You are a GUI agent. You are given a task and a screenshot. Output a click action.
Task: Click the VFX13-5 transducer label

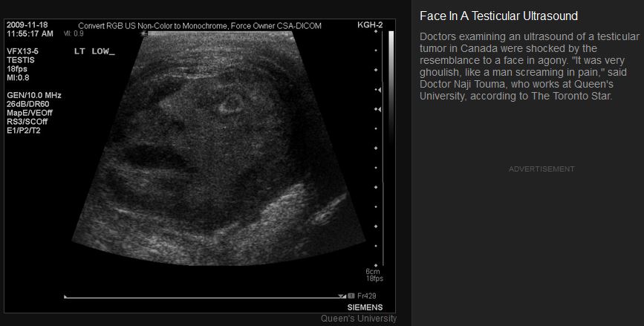[22, 52]
